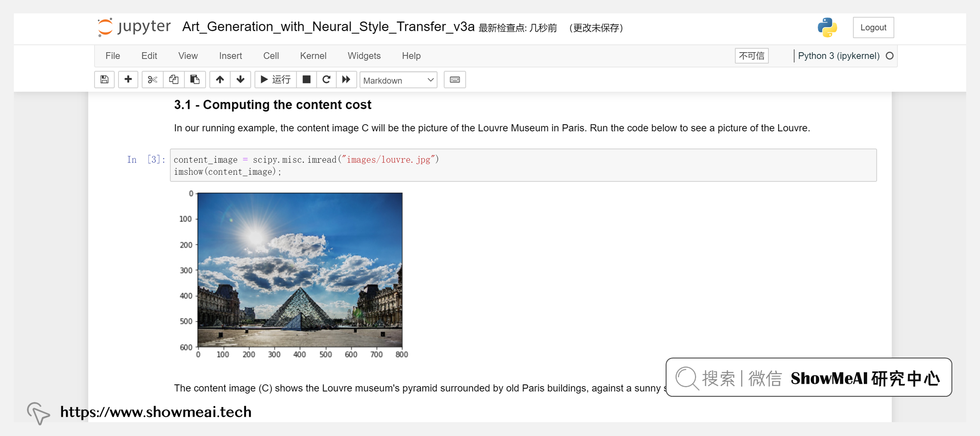Restart kernel and run all cells icon
Screen dimensions: 980x436
[x=346, y=80]
